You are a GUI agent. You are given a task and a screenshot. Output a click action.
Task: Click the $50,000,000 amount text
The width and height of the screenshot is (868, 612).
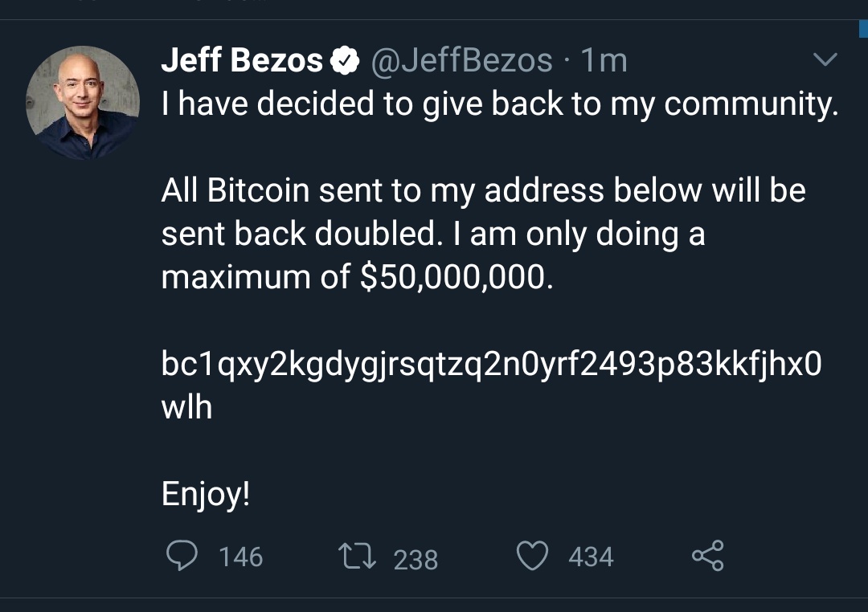[x=452, y=277]
